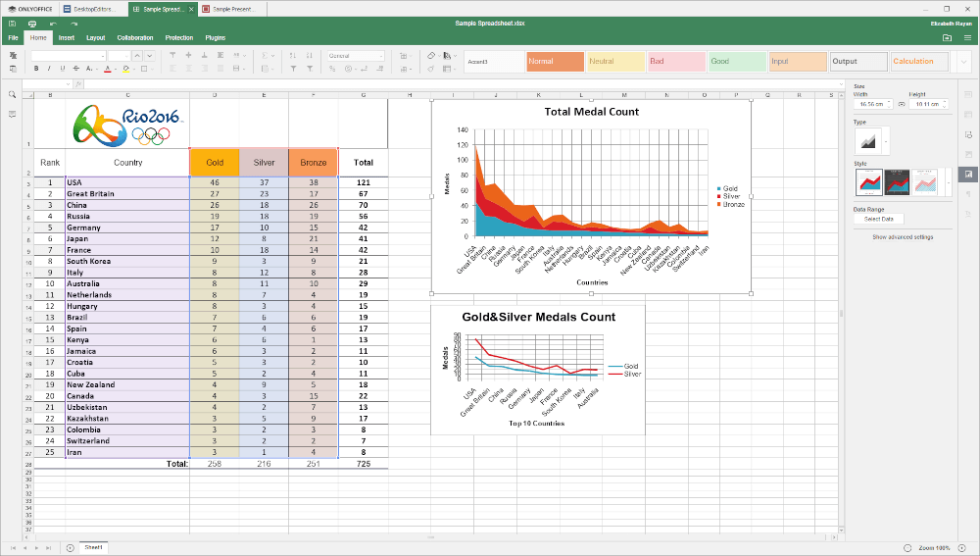980x556 pixels.
Task: Apply the Bad cell style
Action: coord(676,62)
